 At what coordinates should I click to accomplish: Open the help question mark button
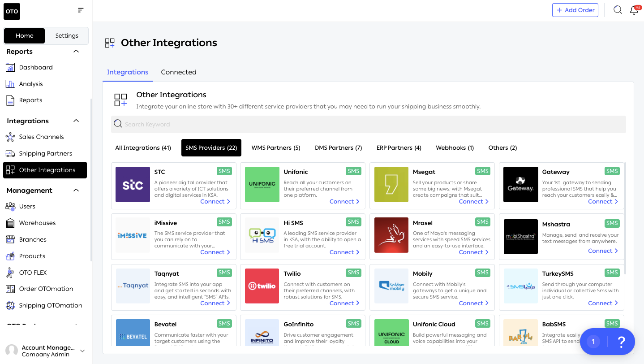tap(621, 342)
